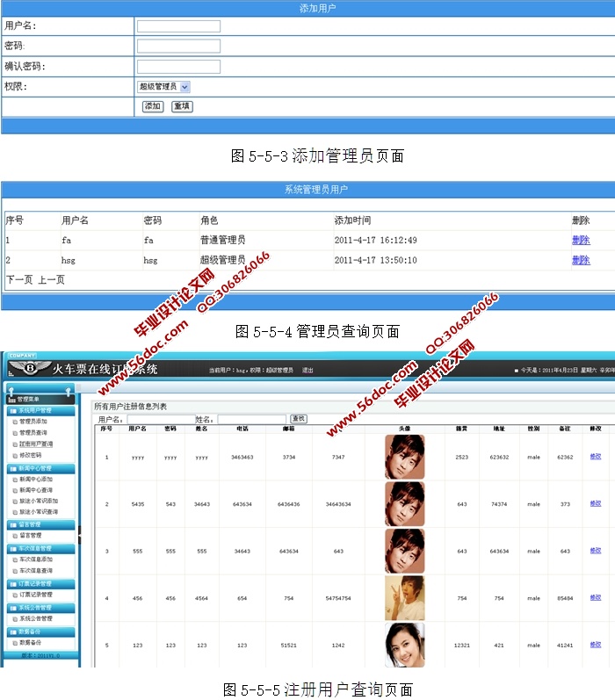The width and height of the screenshot is (615, 700).
Task: Click avatar photo of user 123
Action: [405, 645]
